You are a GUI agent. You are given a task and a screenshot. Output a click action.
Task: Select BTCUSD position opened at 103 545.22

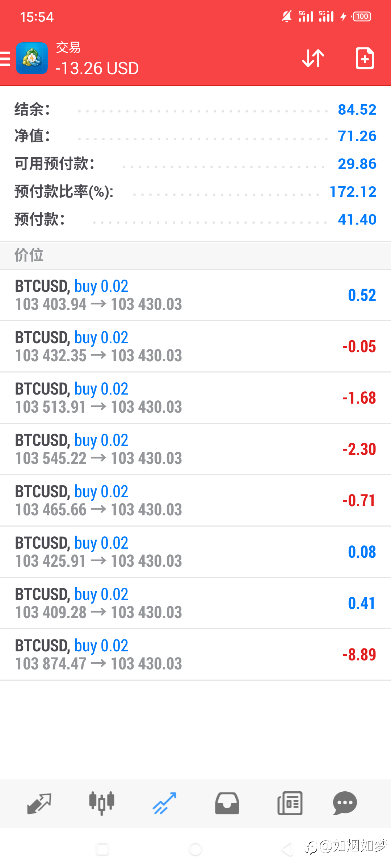point(195,449)
